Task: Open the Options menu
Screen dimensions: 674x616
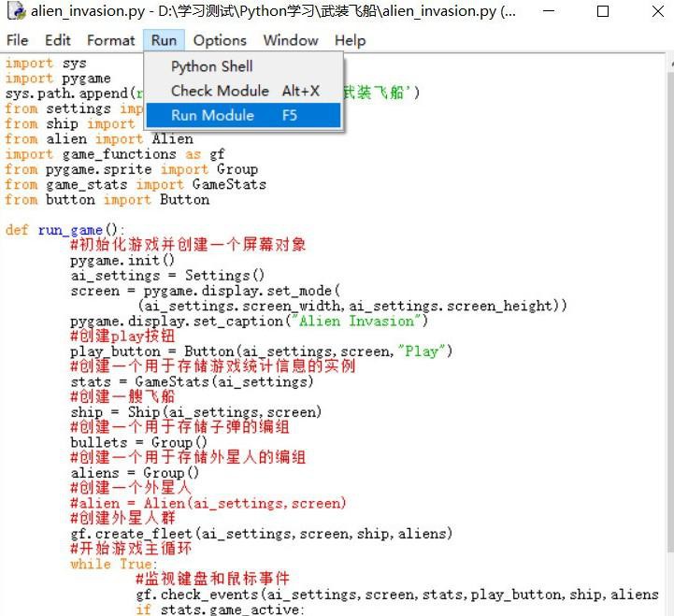Action: (220, 40)
